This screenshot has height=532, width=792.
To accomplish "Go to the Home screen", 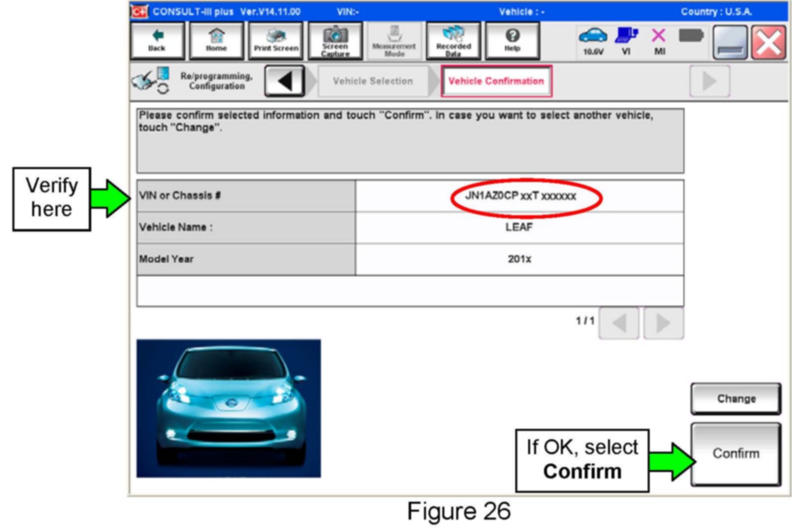I will pos(216,41).
